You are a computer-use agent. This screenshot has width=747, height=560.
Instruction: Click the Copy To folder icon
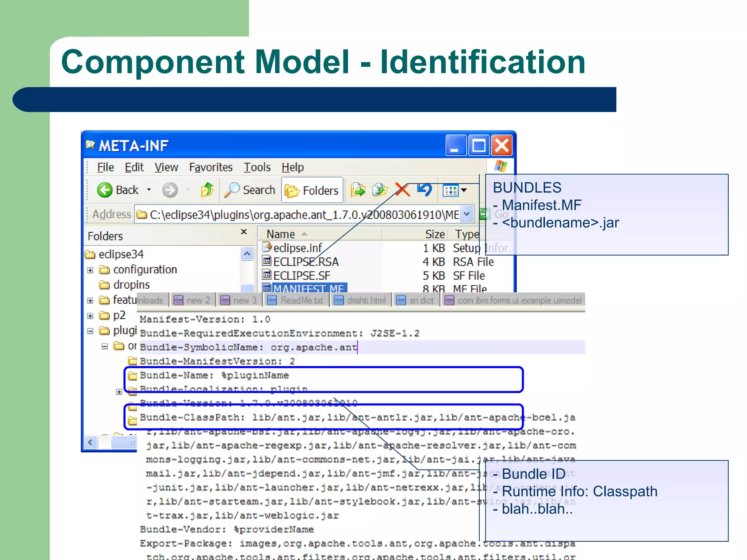click(380, 190)
